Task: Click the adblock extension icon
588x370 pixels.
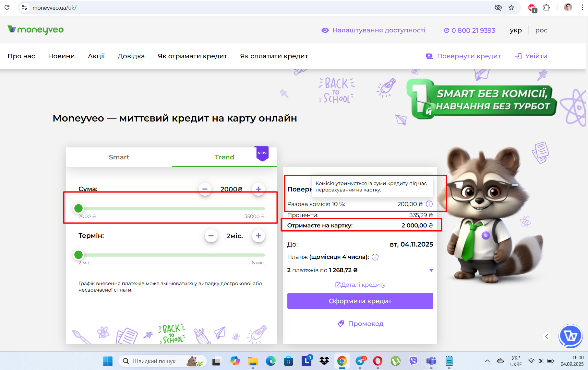Action: click(x=532, y=8)
